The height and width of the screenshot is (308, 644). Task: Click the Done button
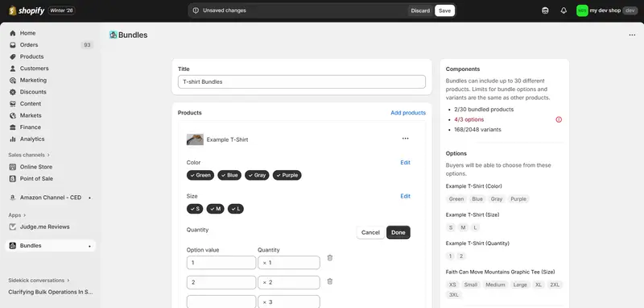(398, 232)
